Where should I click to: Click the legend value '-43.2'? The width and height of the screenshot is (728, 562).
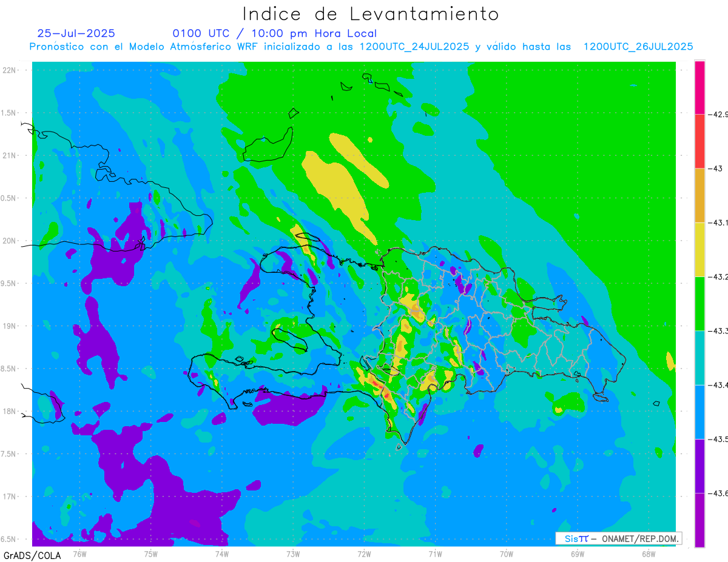coord(719,276)
